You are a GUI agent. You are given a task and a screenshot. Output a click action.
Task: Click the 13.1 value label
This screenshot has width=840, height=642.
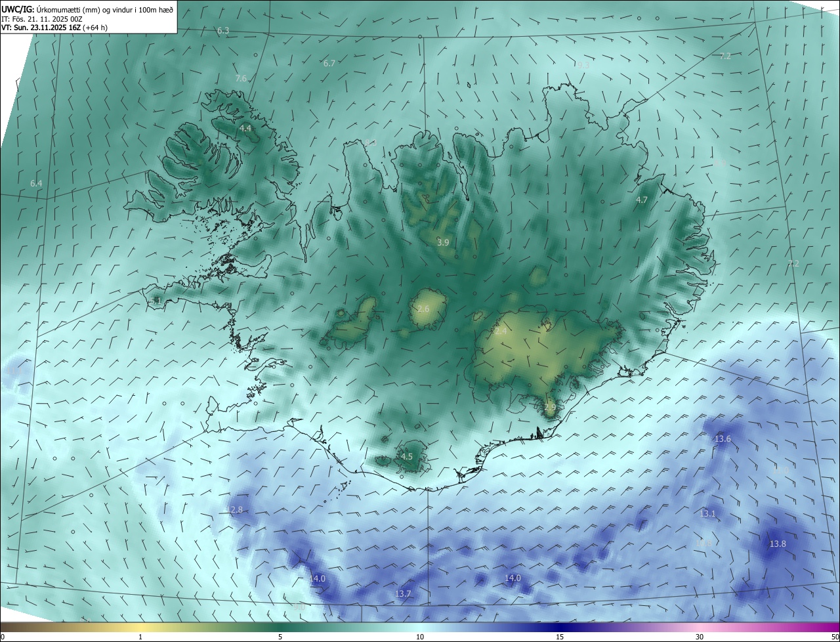click(x=707, y=513)
